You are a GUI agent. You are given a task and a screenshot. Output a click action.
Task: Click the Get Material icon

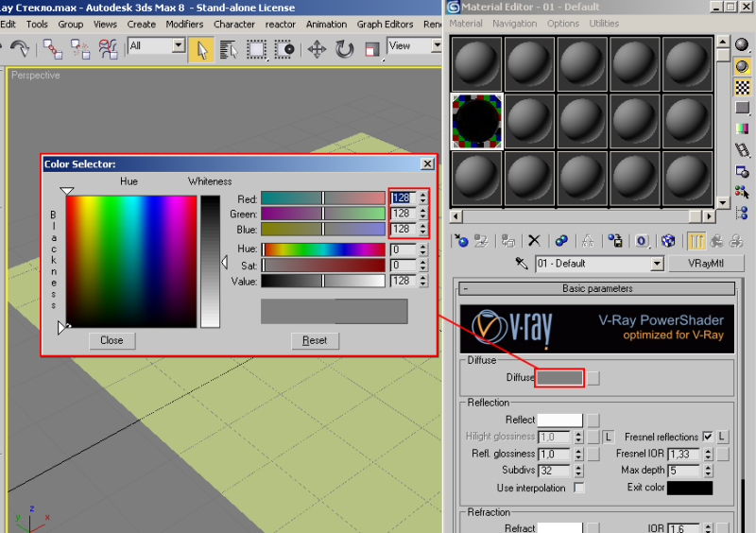(x=461, y=240)
